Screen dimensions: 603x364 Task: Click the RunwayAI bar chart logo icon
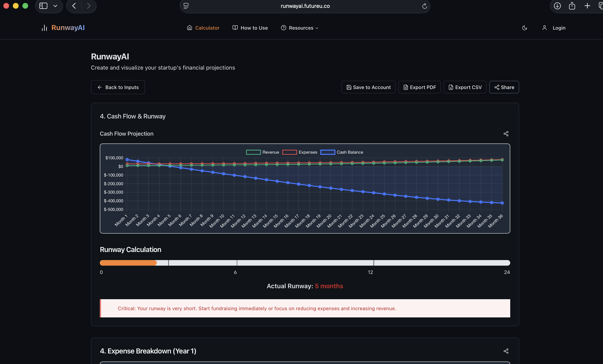click(44, 28)
